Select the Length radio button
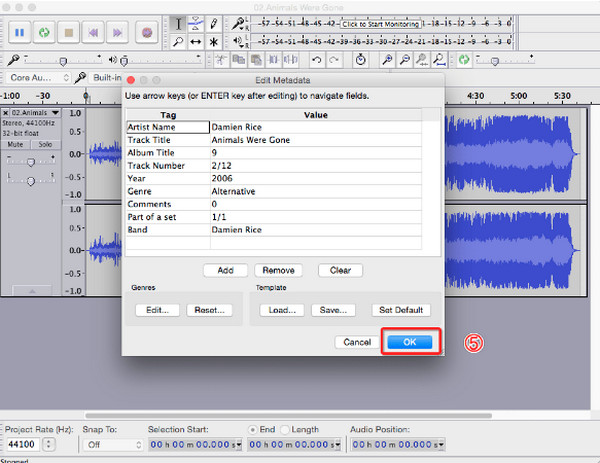Image resolution: width=600 pixels, height=463 pixels. (x=284, y=430)
